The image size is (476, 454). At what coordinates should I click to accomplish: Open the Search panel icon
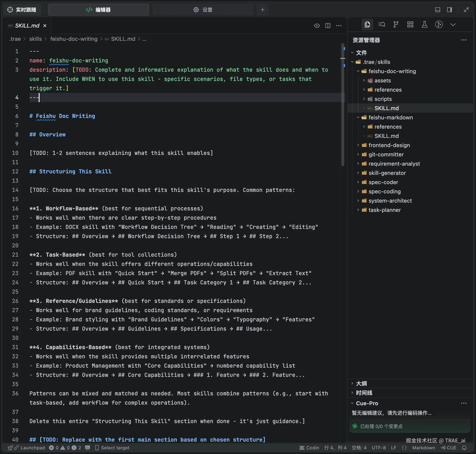(382, 24)
